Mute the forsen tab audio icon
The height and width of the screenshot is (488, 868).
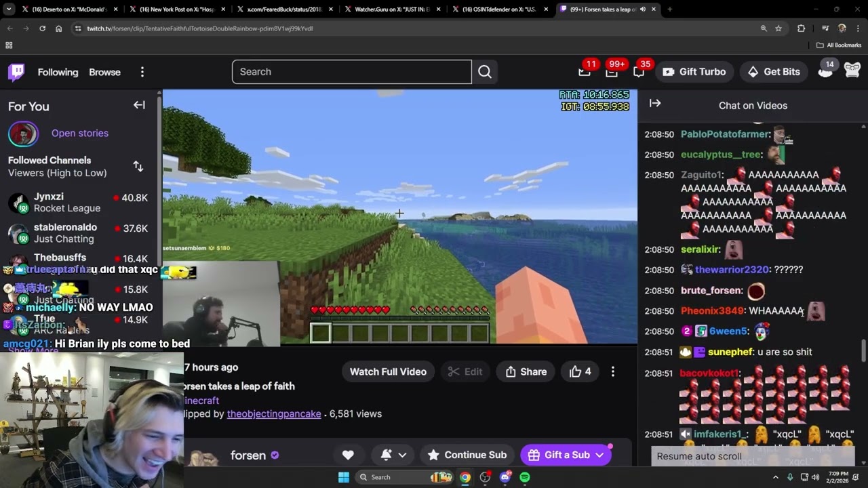642,9
